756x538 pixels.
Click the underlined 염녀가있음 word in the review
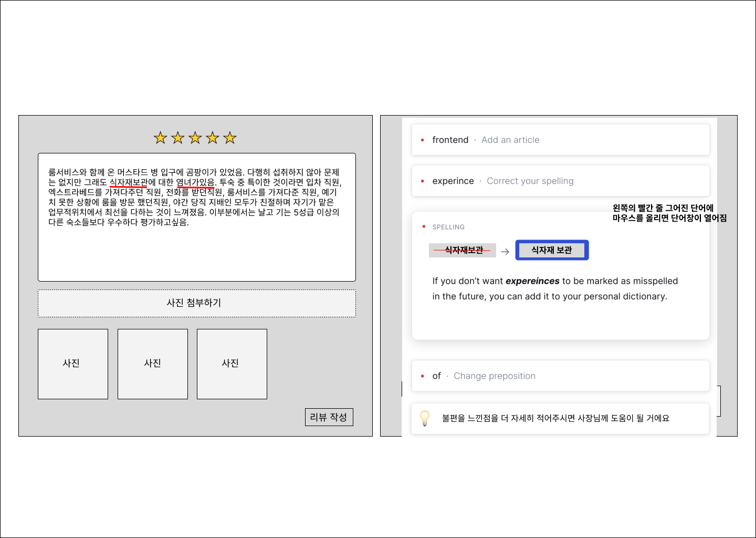(197, 182)
